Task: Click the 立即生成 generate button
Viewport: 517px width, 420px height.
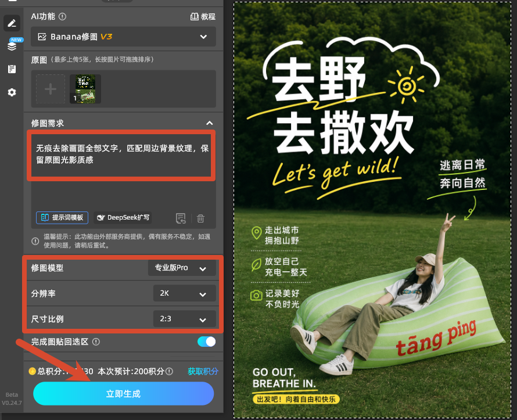Action: pyautogui.click(x=123, y=394)
